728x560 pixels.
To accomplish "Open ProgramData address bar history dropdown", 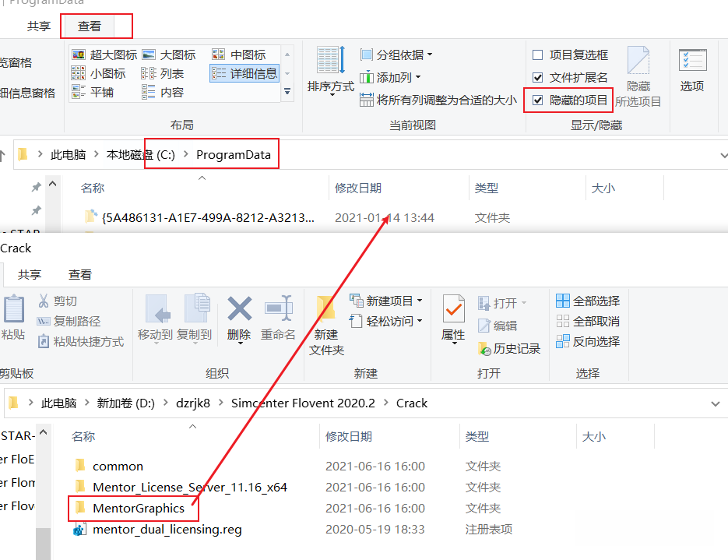I will click(x=723, y=155).
